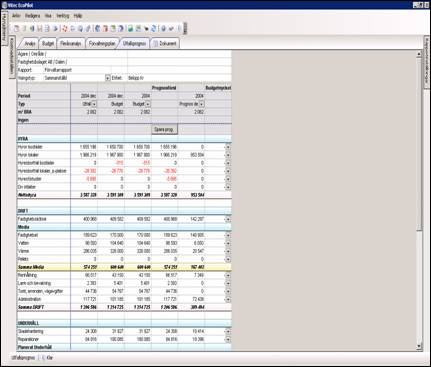Open the Utfall type dropdown in Typ row
431x367 pixels.
coord(94,104)
